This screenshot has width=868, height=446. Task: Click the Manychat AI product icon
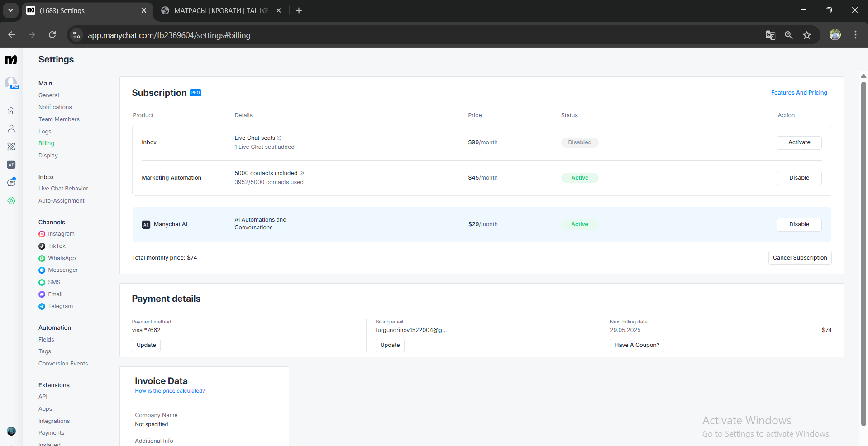click(146, 225)
